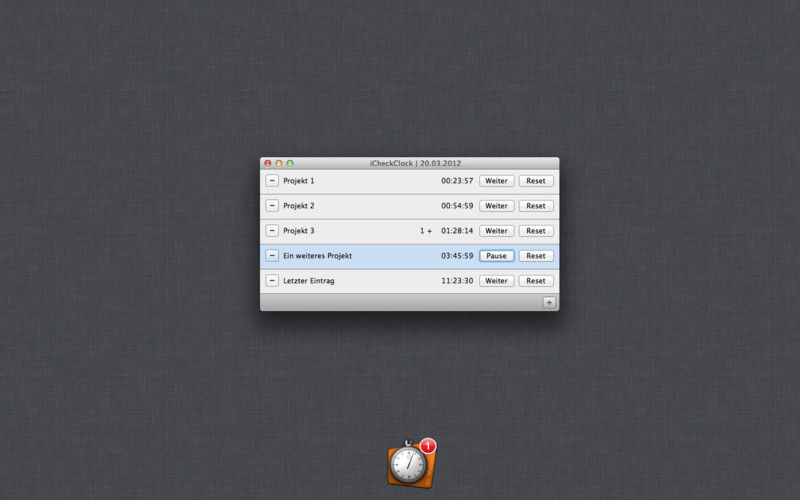Click the 01:28:14 time value
This screenshot has width=800, height=500.
point(457,231)
